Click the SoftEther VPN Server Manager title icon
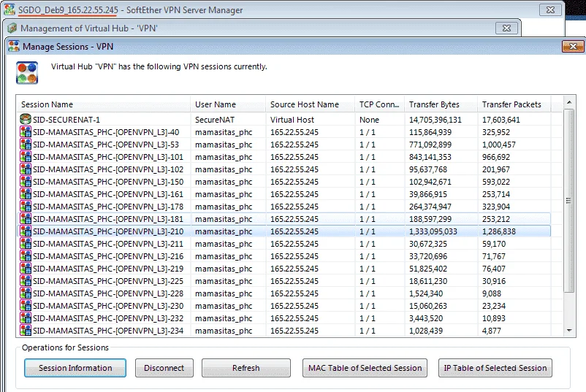The width and height of the screenshot is (586, 392). pos(9,9)
